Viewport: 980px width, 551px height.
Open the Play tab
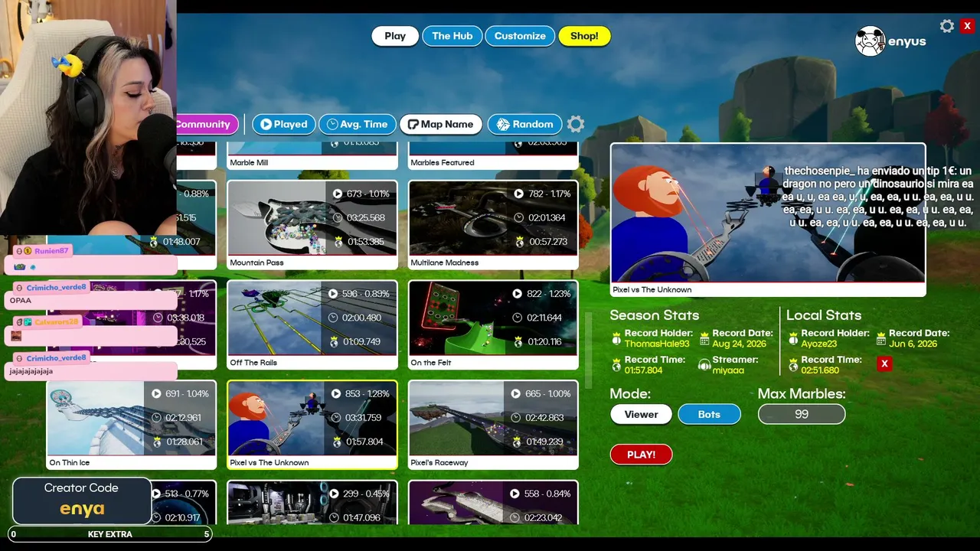[x=395, y=36]
